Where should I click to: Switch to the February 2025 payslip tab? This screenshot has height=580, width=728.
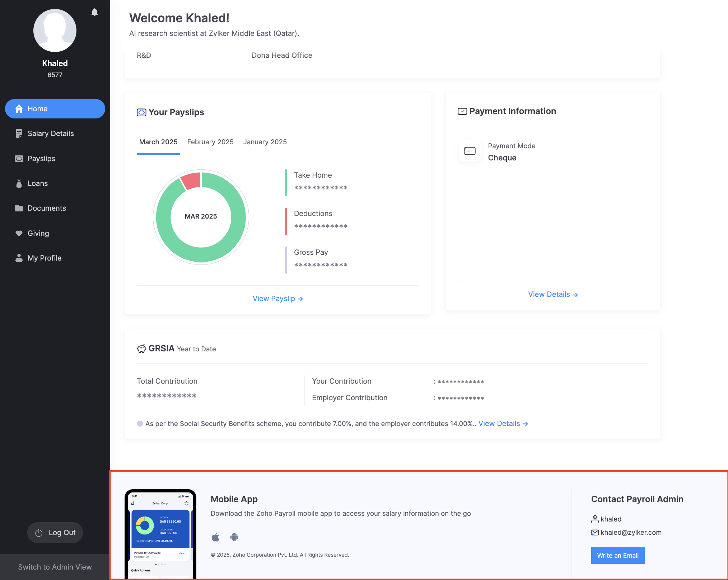210,142
